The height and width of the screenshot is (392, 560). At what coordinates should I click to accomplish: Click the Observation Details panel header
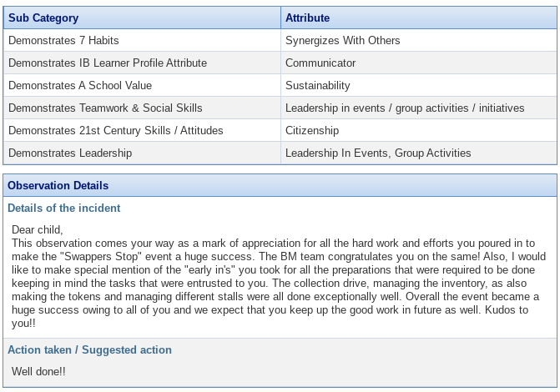pyautogui.click(x=280, y=185)
